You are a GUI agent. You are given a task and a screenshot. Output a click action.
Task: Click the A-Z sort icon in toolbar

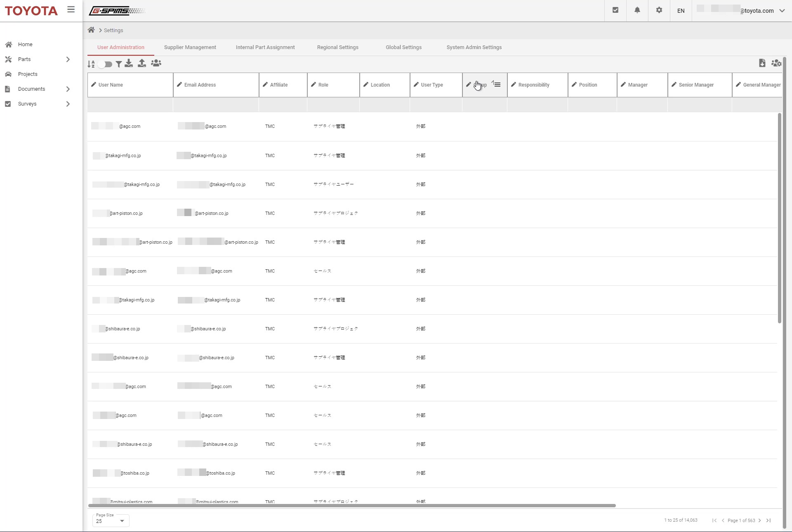point(91,64)
